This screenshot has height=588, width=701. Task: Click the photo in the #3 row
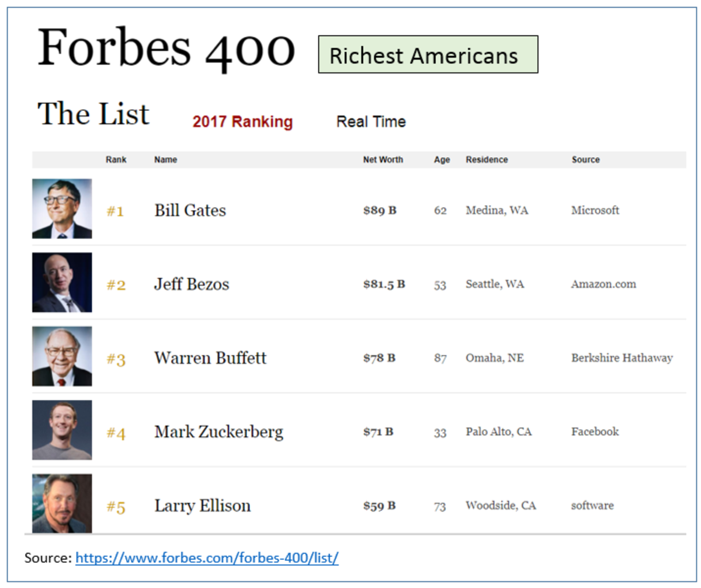(62, 356)
